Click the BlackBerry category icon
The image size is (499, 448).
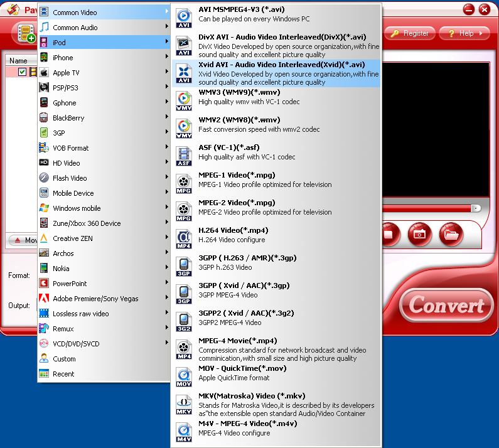point(44,118)
